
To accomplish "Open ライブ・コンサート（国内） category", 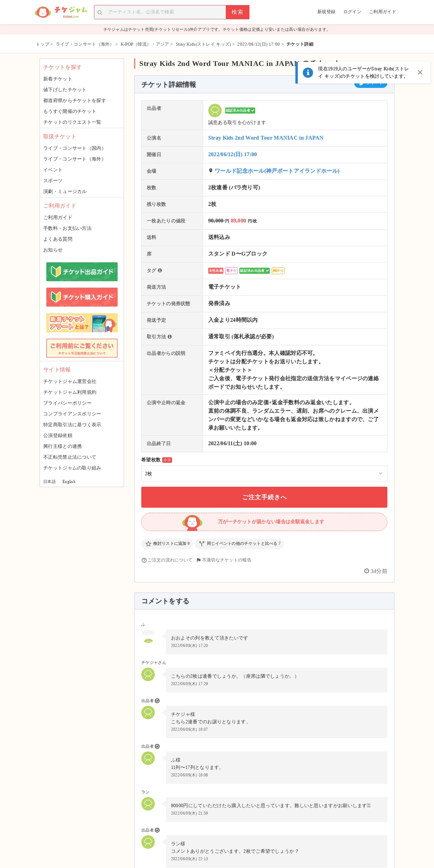I will pyautogui.click(x=74, y=148).
